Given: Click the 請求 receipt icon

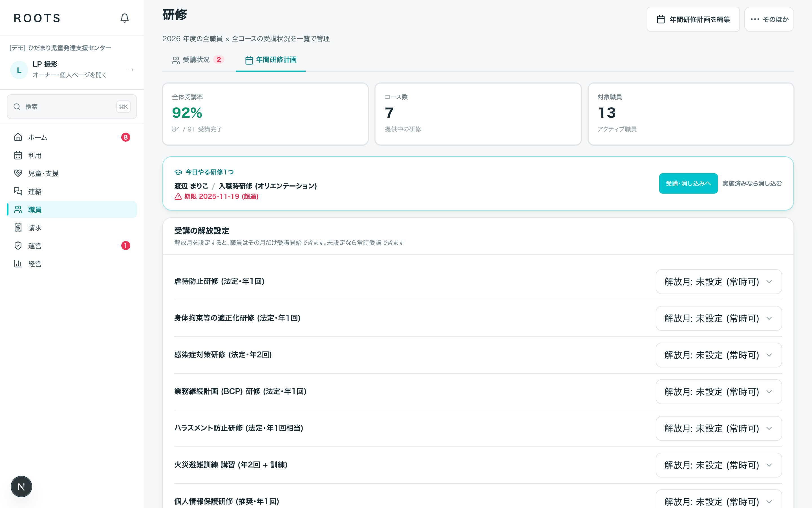Looking at the screenshot, I should click(18, 227).
